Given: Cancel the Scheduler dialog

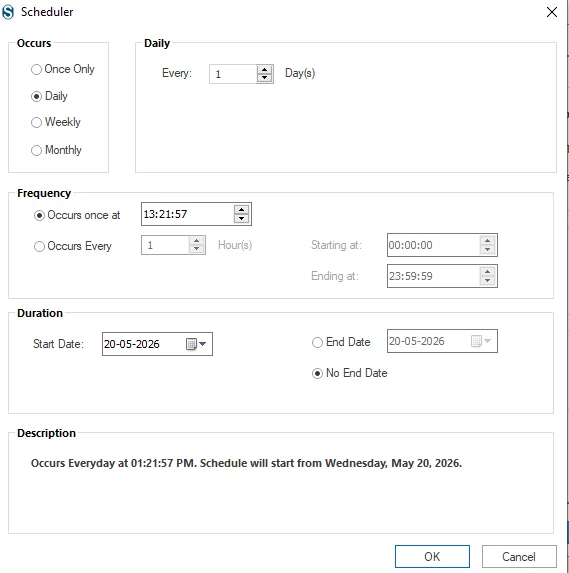Looking at the screenshot, I should [519, 557].
